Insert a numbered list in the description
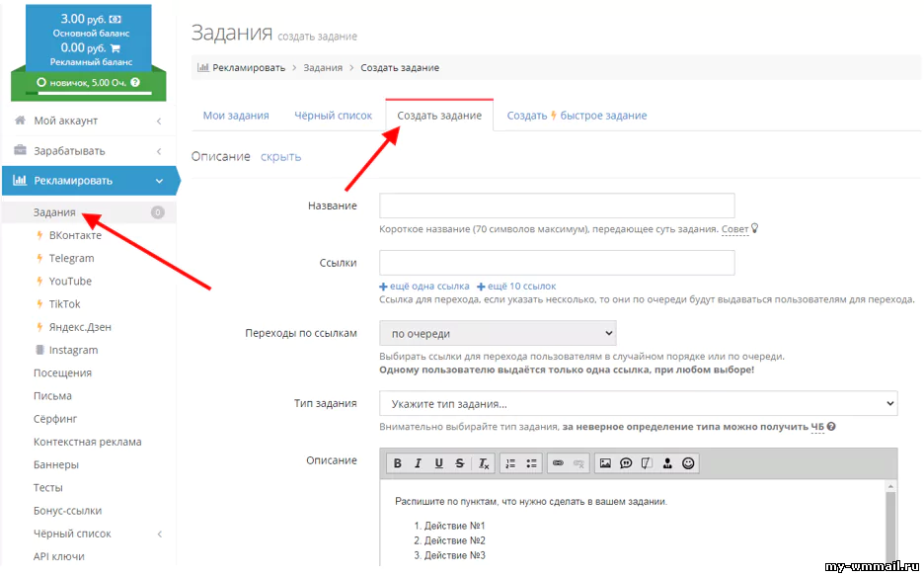This screenshot has height=576, width=924. [510, 462]
